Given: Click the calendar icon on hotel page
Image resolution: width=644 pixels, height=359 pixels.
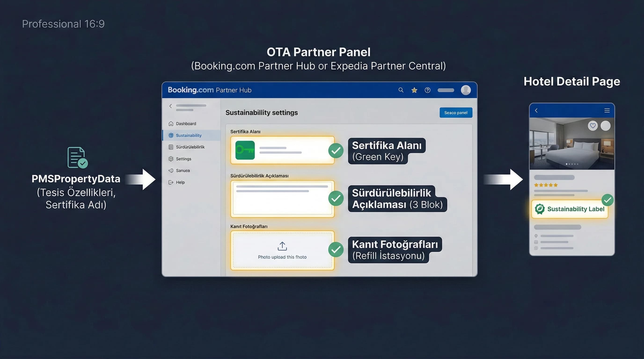Looking at the screenshot, I should [536, 242].
